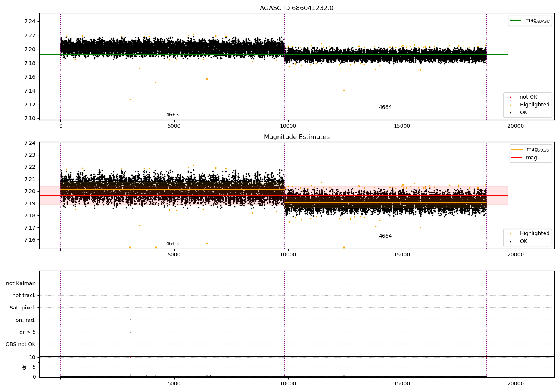Click the 4663 label in the top plot
The width and height of the screenshot is (560, 392).
(172, 115)
